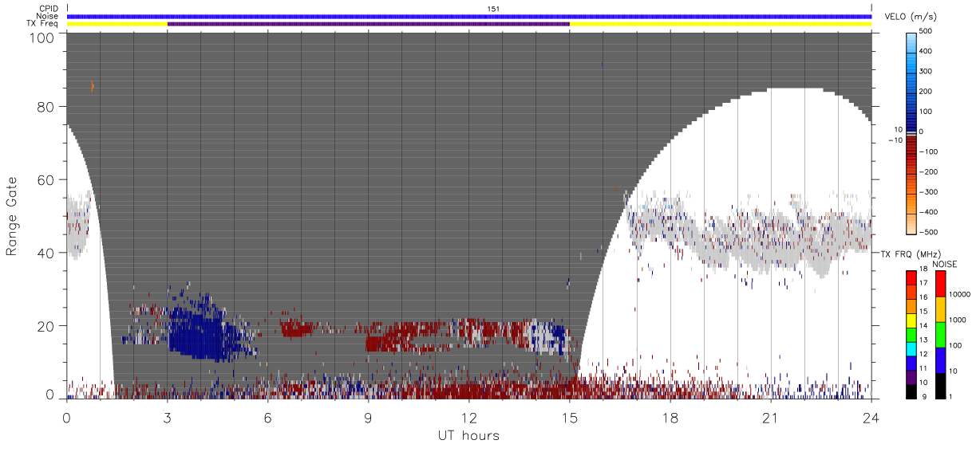Click the 3 tick on UT hours axis
Image resolution: width=980 pixels, height=452 pixels.
point(168,417)
